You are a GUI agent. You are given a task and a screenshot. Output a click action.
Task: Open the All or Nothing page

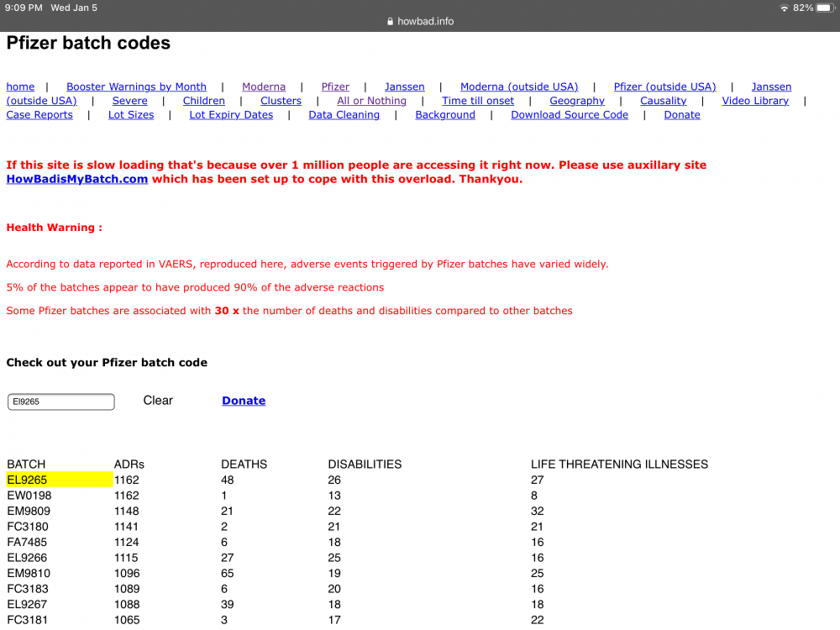[x=371, y=101]
